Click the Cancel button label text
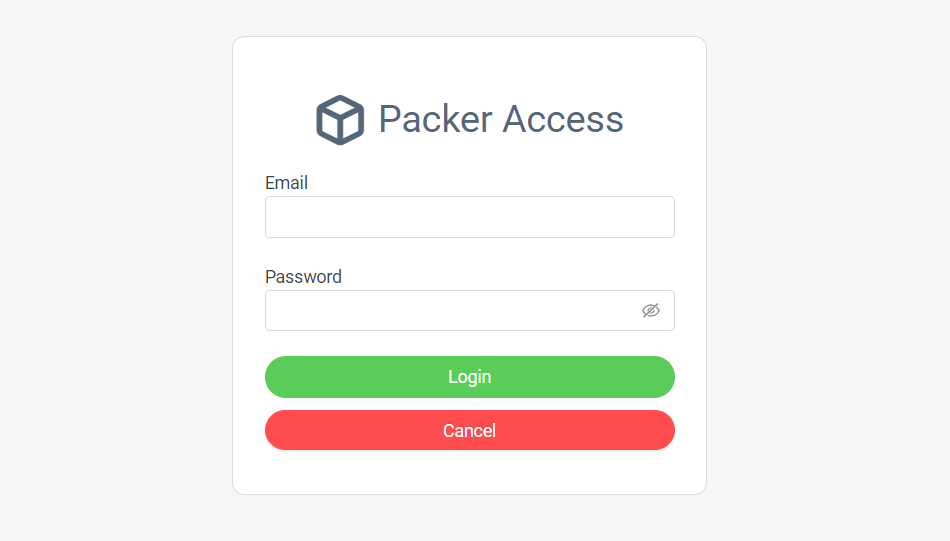 tap(469, 431)
